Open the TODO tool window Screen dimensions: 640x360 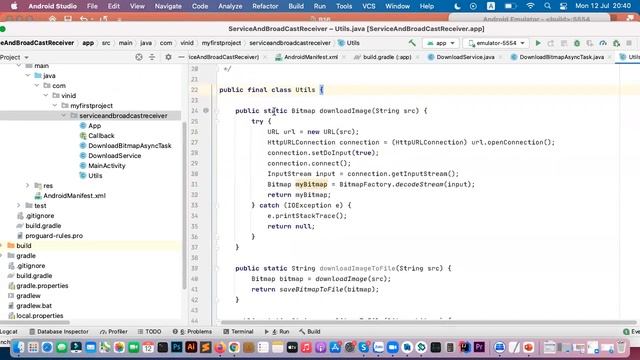(149, 332)
